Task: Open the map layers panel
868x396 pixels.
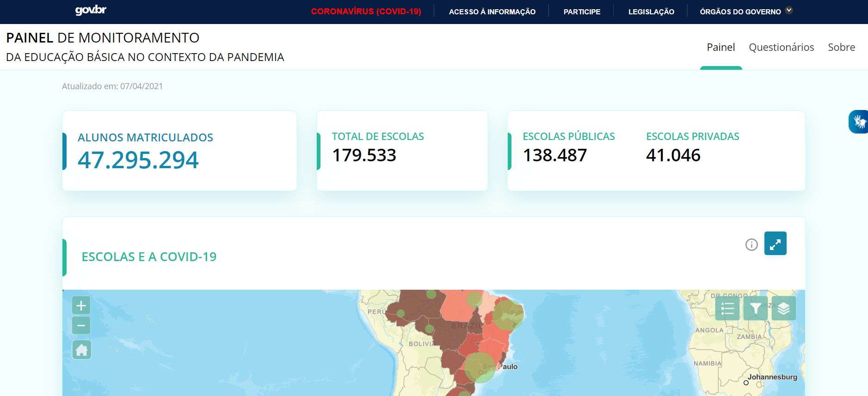Action: [x=783, y=308]
